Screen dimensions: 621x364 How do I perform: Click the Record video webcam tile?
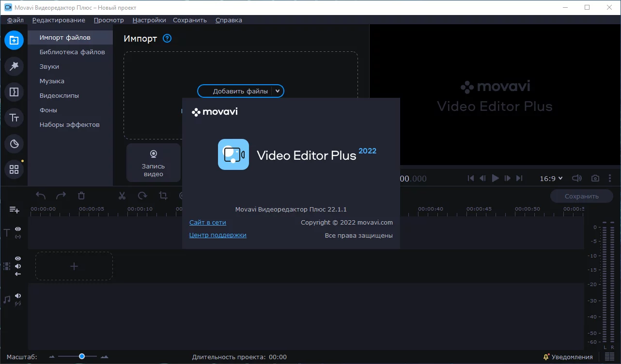[153, 163]
